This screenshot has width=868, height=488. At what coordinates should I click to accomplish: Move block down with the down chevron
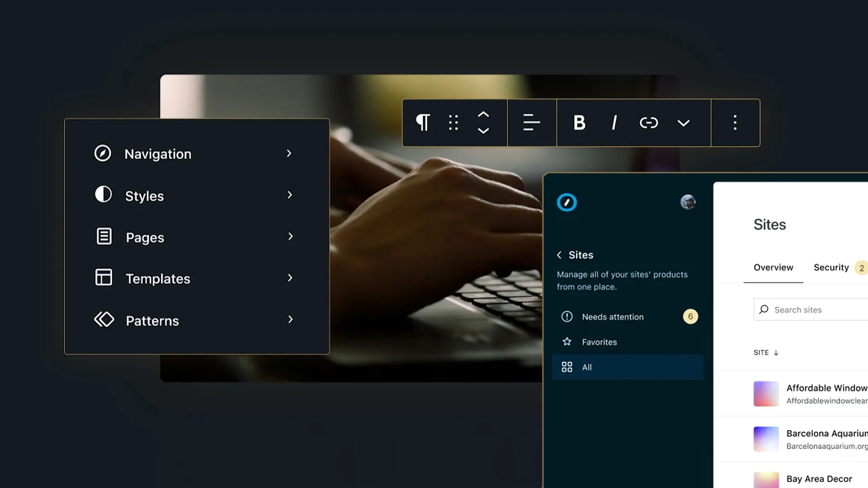[x=483, y=131]
